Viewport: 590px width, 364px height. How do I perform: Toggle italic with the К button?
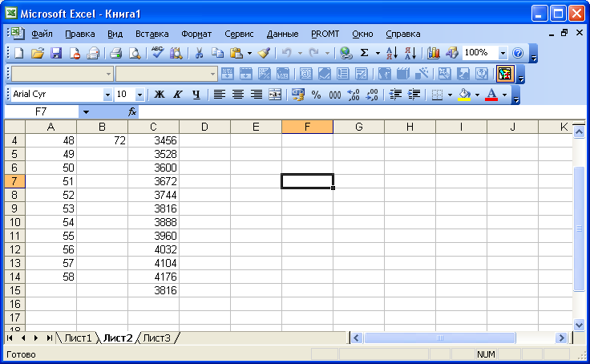tap(178, 94)
